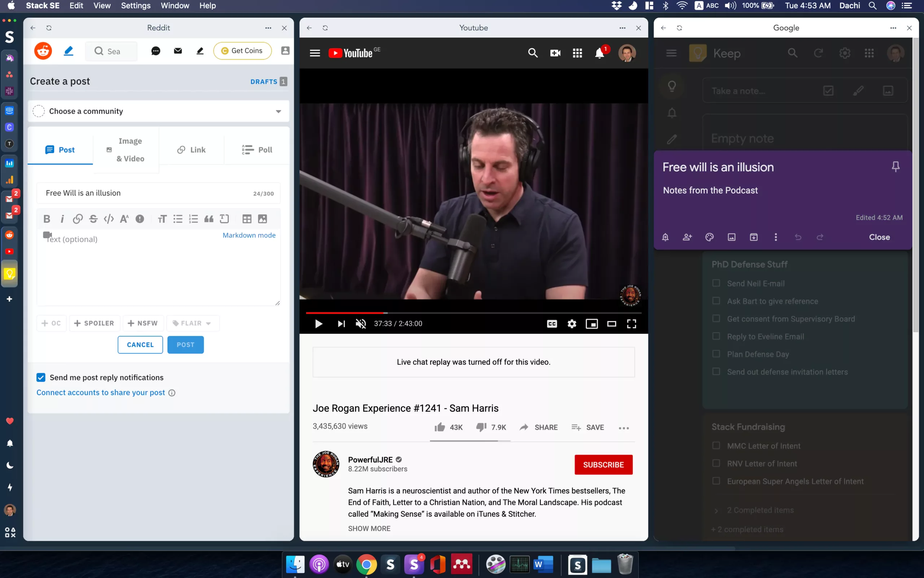Viewport: 924px width, 578px height.
Task: Switch editor to Markdown mode
Action: click(249, 235)
